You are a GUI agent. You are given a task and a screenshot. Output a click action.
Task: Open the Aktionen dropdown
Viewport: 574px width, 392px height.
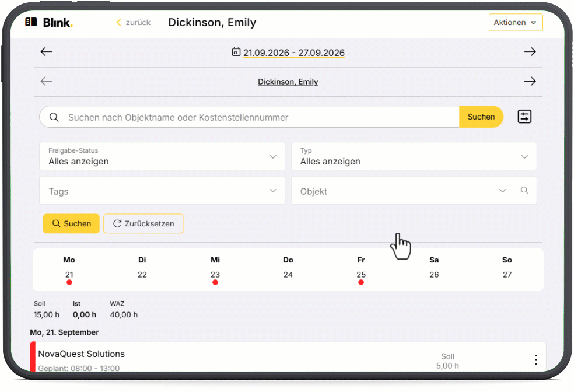[x=516, y=23]
